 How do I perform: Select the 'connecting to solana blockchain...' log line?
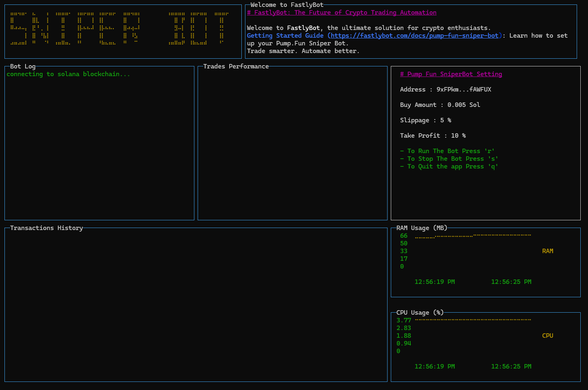(68, 74)
